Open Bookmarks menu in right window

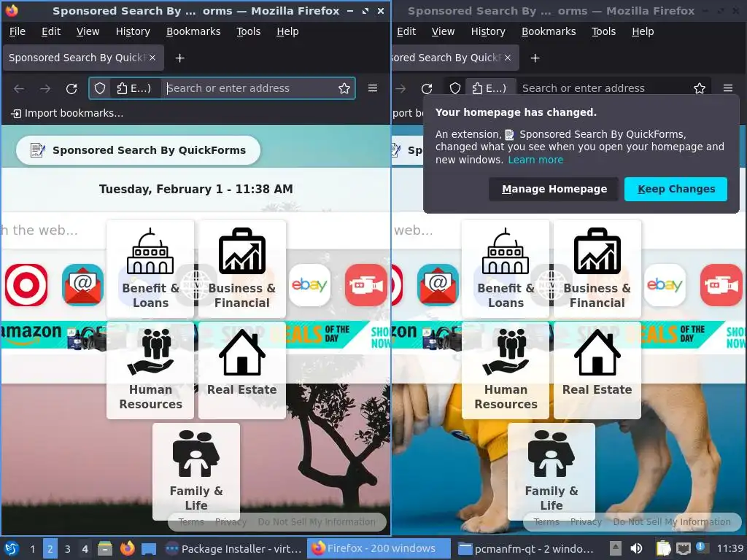click(x=549, y=31)
